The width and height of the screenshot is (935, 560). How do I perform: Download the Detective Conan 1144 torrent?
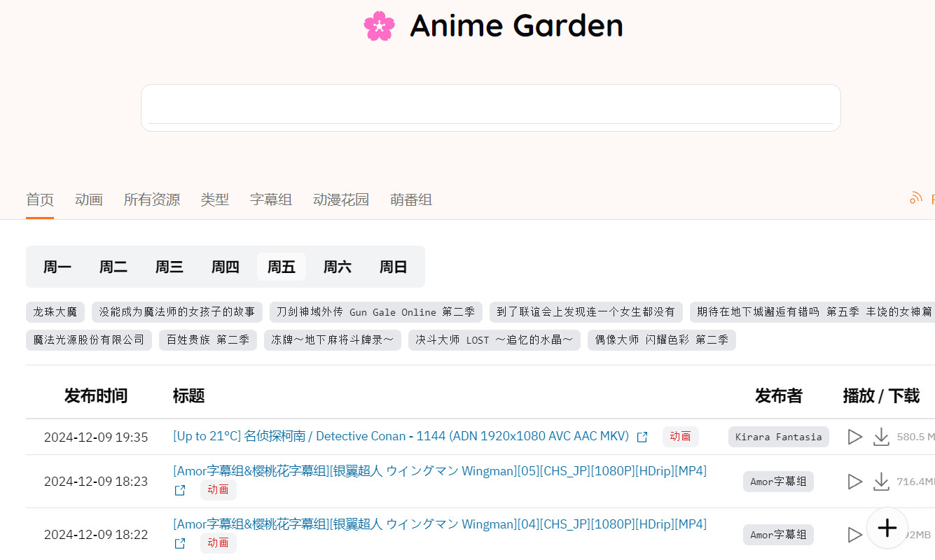click(x=881, y=437)
